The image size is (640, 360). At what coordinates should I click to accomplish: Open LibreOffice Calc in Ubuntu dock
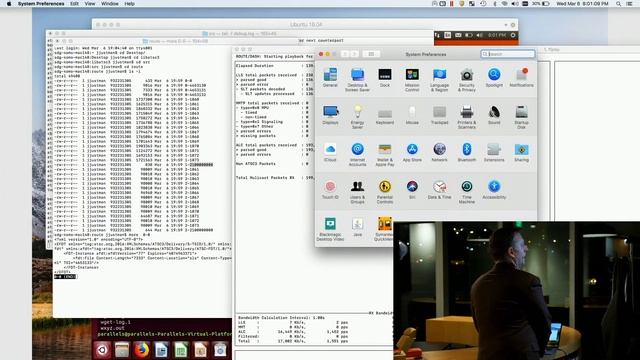click(181, 350)
